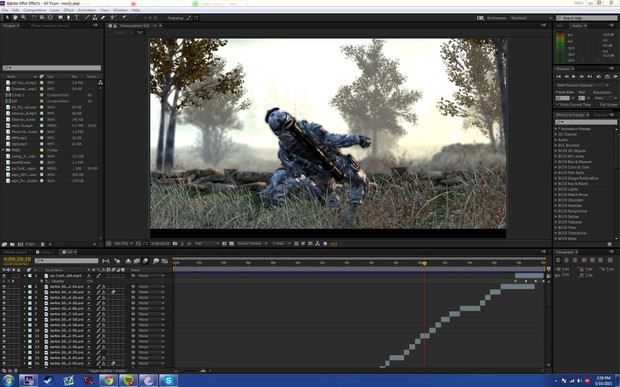Open the Composition menu
This screenshot has height=387, width=620.
[35, 10]
